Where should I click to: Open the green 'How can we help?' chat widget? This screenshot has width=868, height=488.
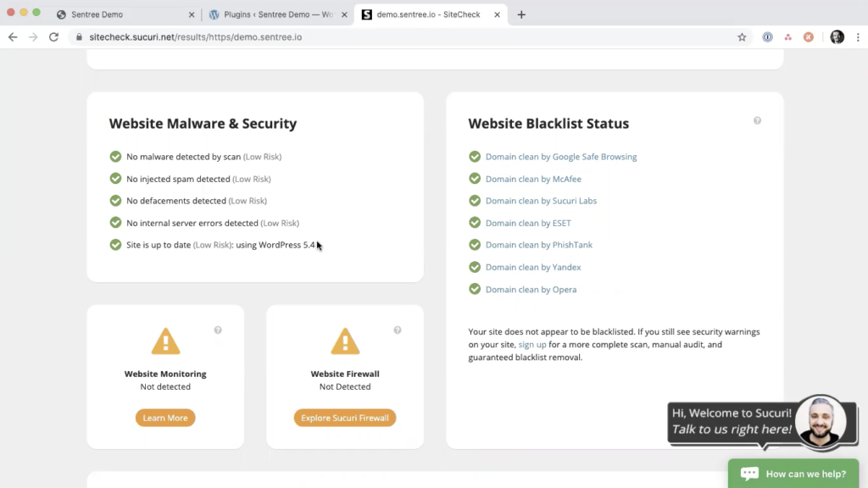793,474
